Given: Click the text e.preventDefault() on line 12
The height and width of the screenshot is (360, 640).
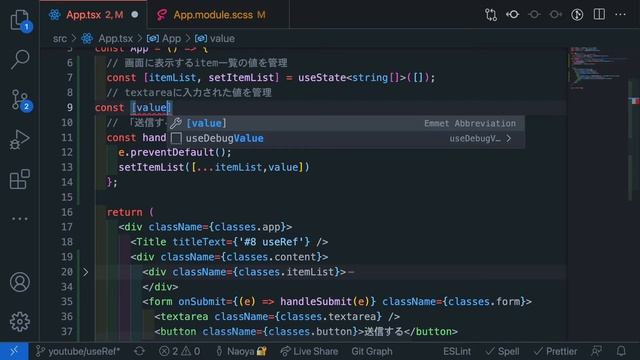Looking at the screenshot, I should [x=175, y=152].
